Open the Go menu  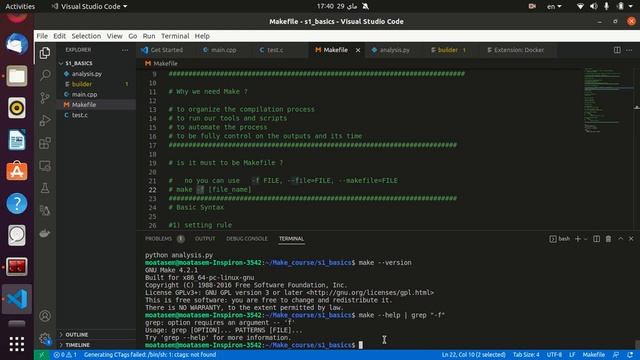coord(133,36)
